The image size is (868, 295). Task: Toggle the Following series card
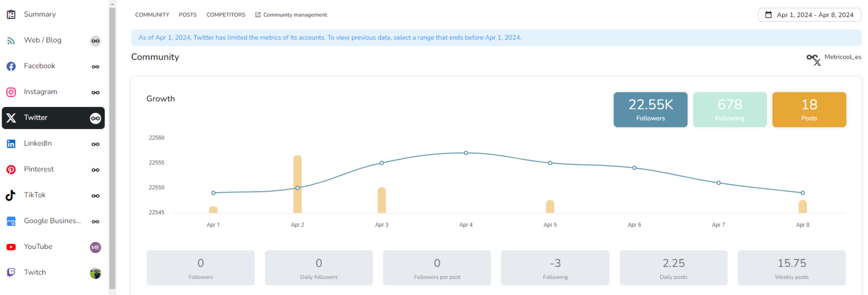[730, 110]
